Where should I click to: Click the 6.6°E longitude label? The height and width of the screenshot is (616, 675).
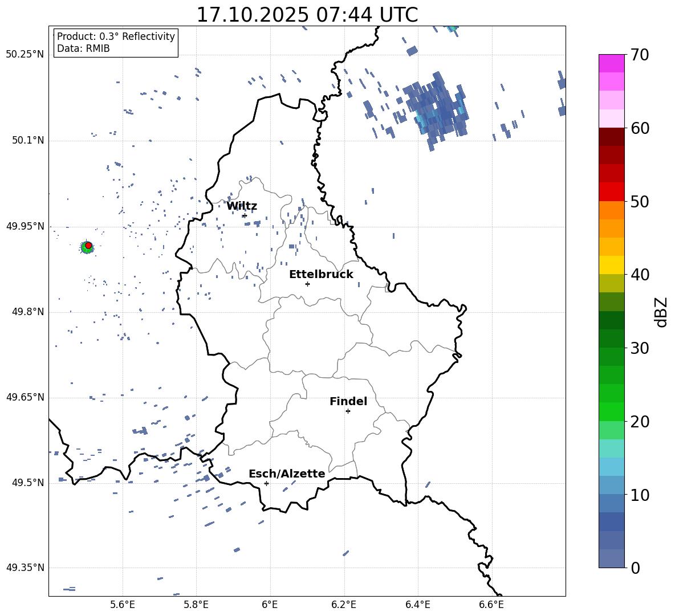(x=491, y=605)
